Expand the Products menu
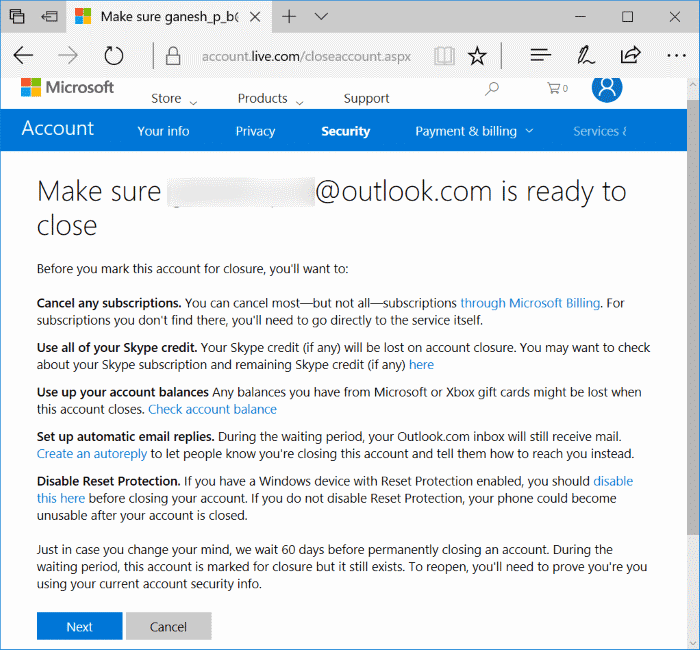The height and width of the screenshot is (650, 700). coord(270,99)
